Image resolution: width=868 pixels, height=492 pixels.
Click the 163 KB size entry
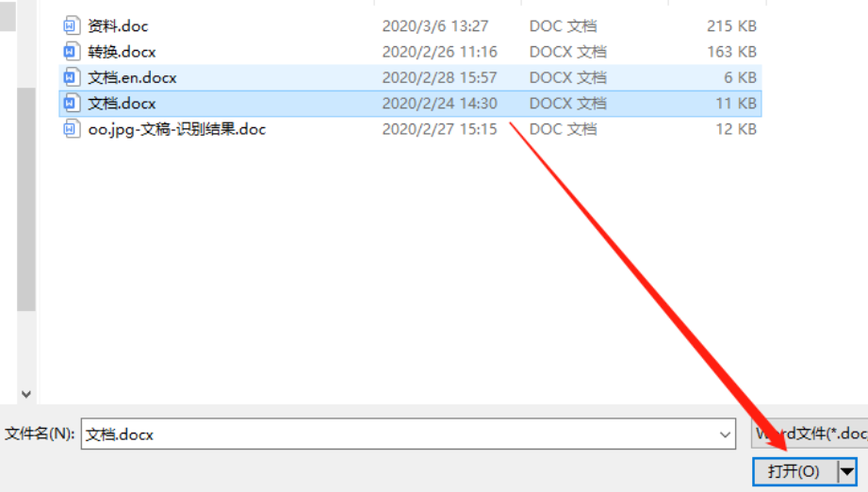tap(732, 52)
